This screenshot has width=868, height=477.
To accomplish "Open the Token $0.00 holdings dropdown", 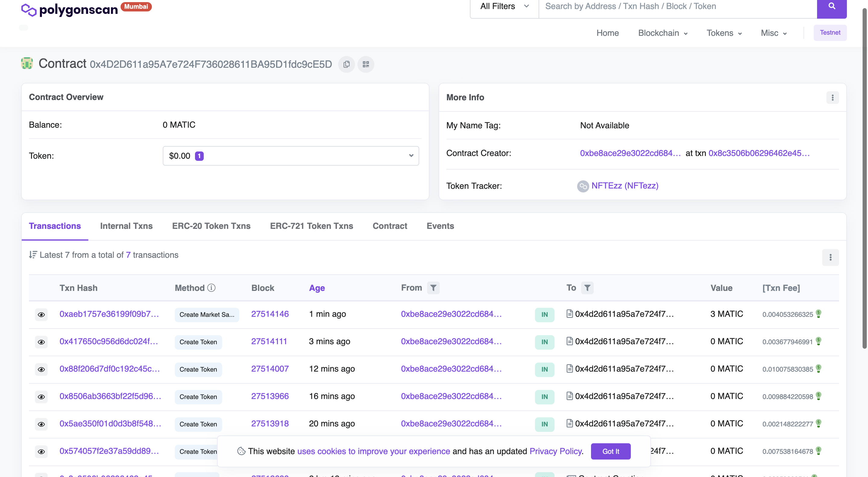I will click(x=291, y=156).
